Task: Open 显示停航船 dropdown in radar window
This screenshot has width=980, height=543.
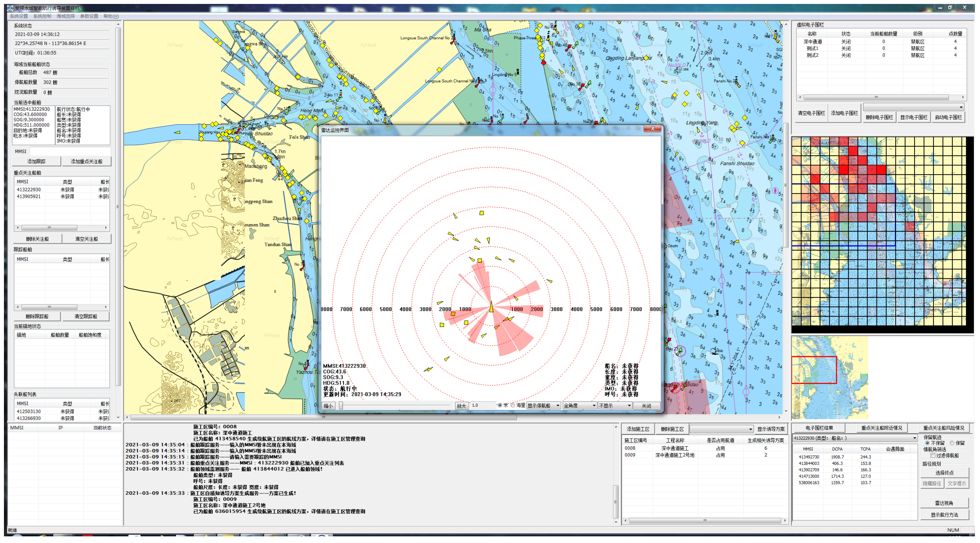Action: [x=543, y=406]
